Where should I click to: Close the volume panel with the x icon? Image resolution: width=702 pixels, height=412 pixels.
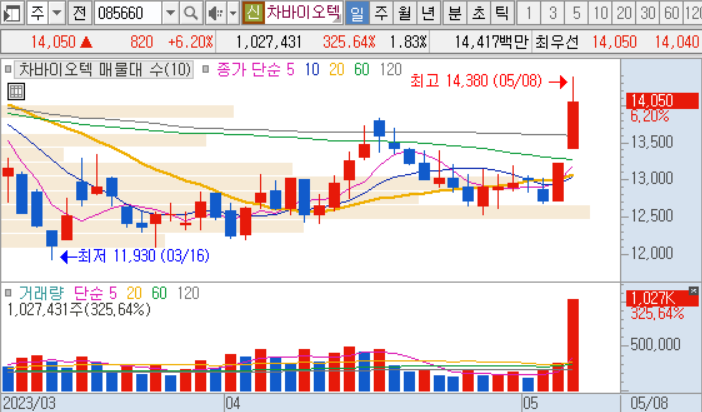tap(693, 291)
